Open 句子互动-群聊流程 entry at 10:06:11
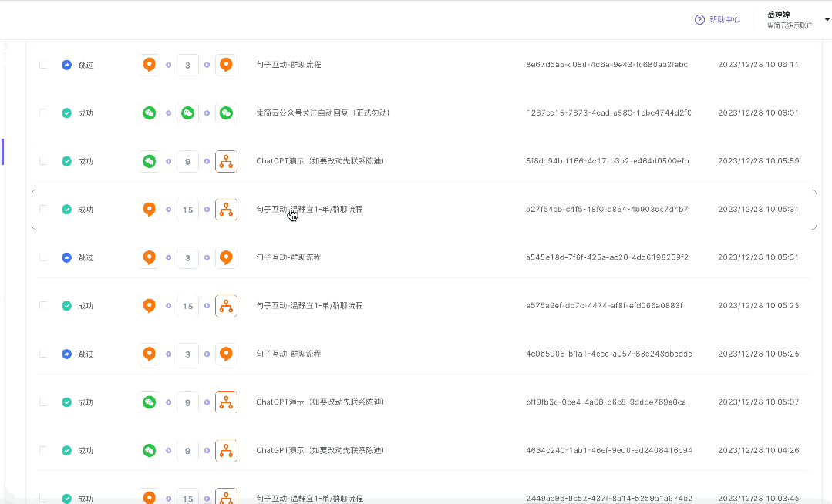 point(288,64)
